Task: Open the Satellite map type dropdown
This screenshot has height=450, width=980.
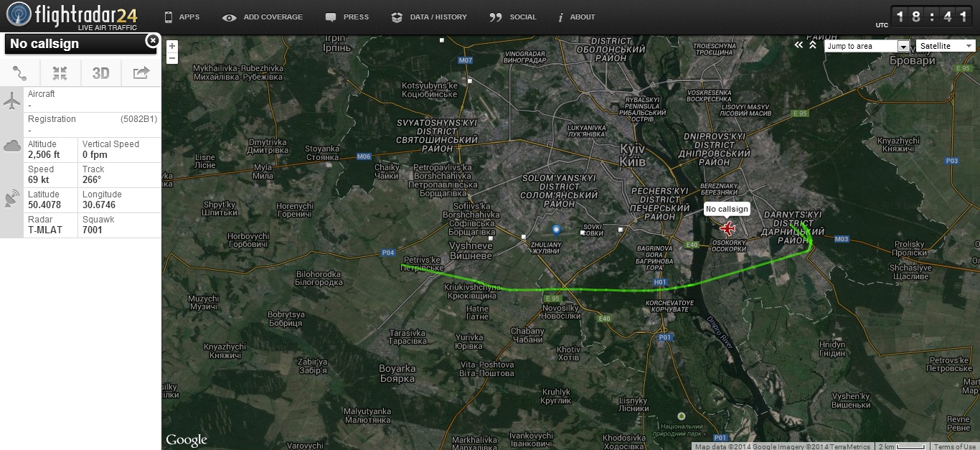Action: (946, 46)
